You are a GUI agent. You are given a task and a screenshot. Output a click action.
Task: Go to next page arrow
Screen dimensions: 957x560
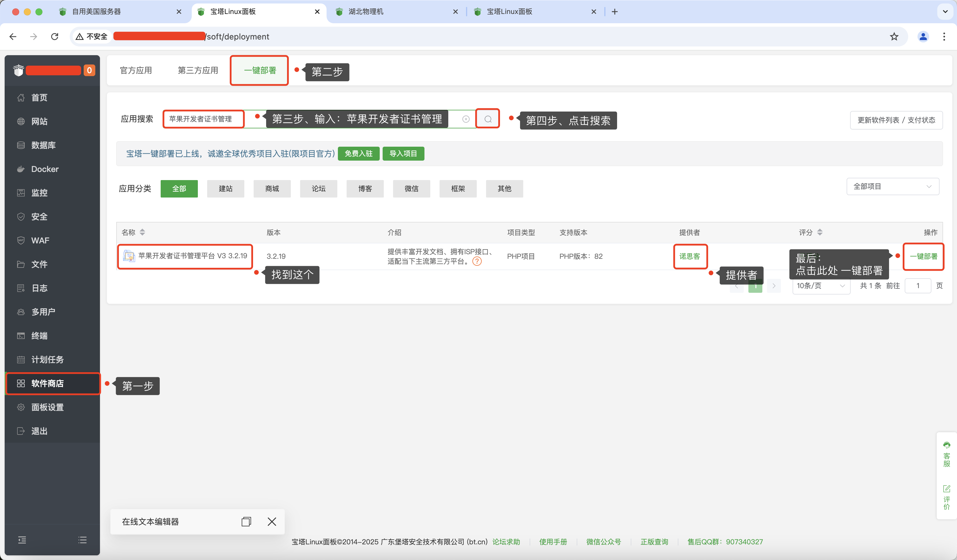point(774,286)
